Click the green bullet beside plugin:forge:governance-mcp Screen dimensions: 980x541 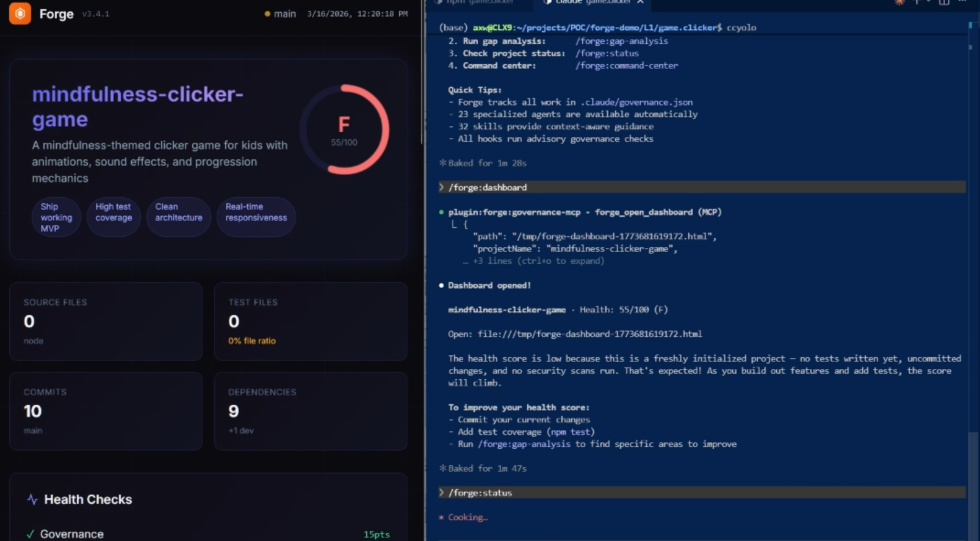[441, 212]
